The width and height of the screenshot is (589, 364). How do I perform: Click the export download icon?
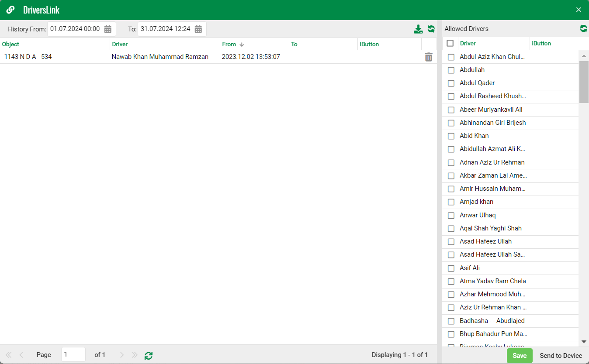tap(418, 29)
